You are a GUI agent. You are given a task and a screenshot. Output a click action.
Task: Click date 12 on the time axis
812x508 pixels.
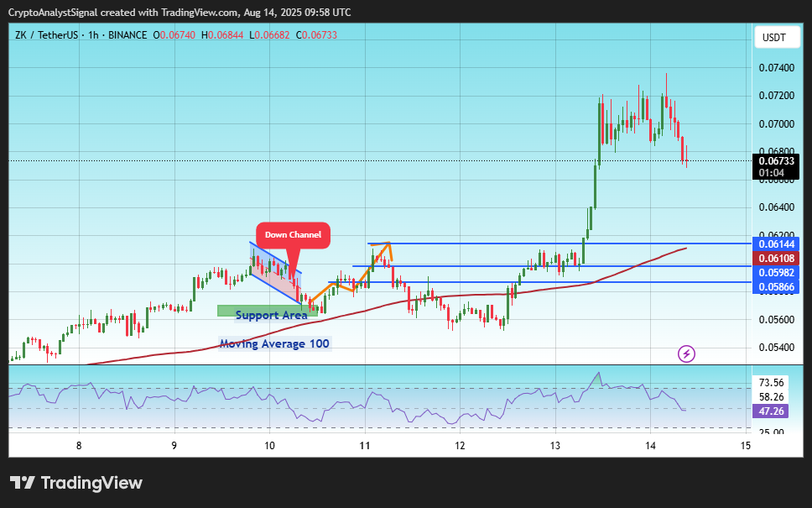click(x=460, y=445)
